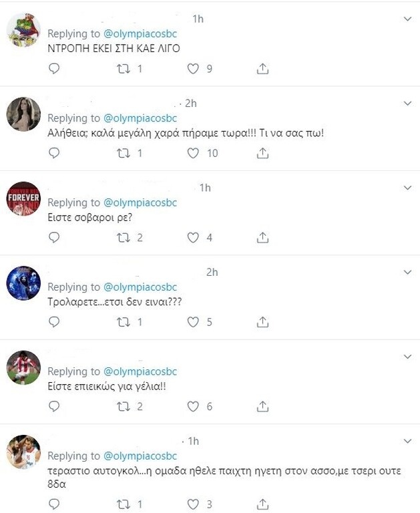Open @olympiacosbc link in the "Αλήθεια" tweet

140,118
